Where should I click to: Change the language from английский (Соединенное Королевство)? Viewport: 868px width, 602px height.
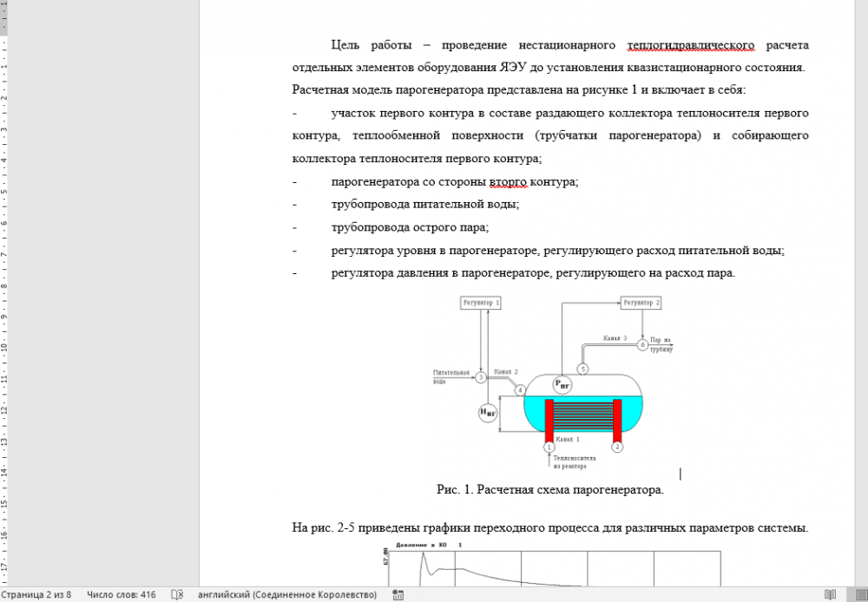coord(287,594)
